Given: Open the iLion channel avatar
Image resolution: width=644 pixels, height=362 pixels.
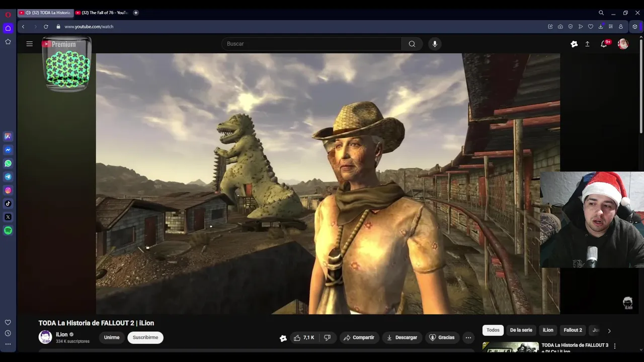Looking at the screenshot, I should [45, 337].
